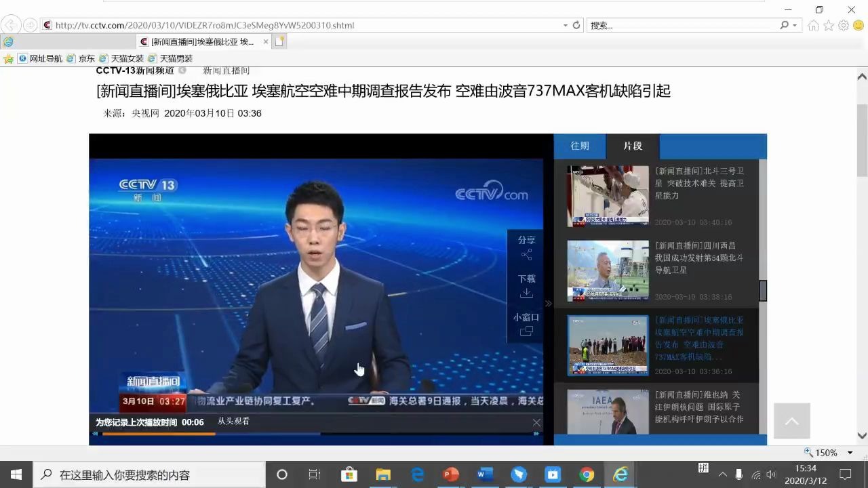Open Task View on the taskbar

315,474
